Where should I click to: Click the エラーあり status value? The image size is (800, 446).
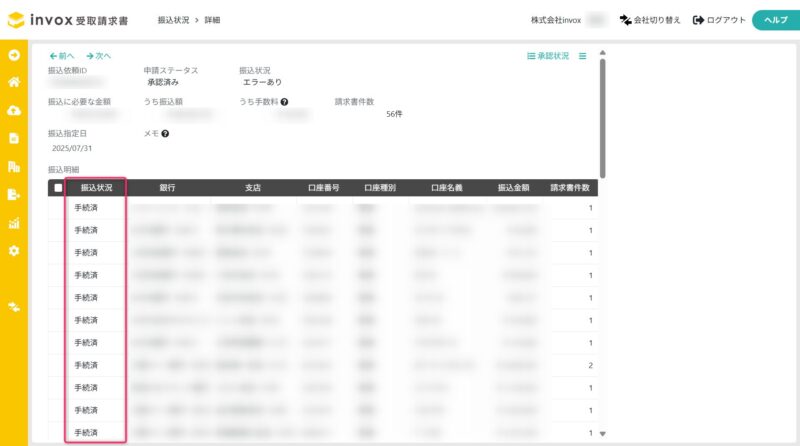[x=262, y=82]
